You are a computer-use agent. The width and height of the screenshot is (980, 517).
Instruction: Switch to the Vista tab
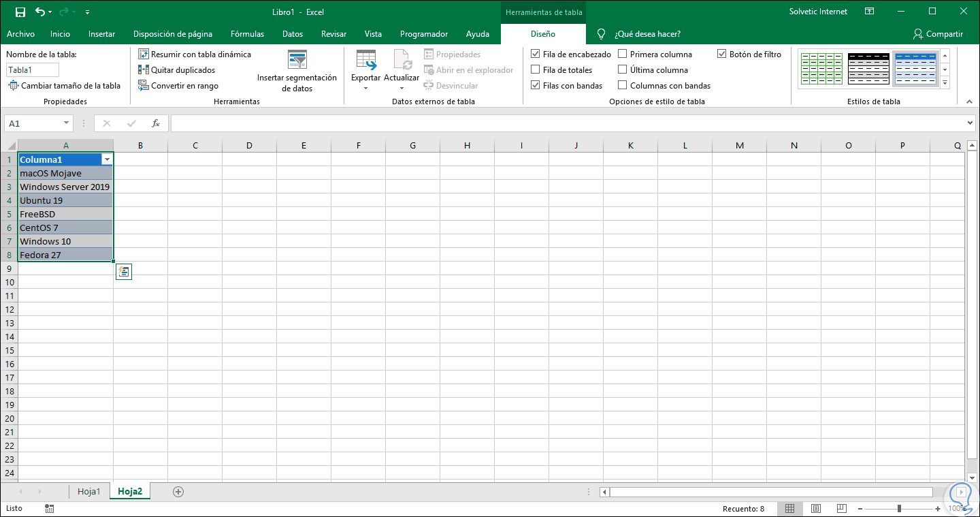373,34
